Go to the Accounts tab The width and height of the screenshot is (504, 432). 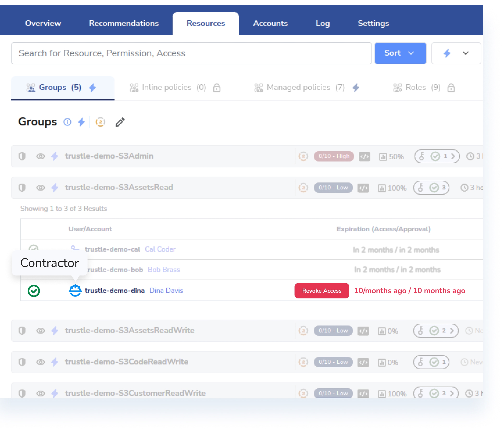point(270,23)
